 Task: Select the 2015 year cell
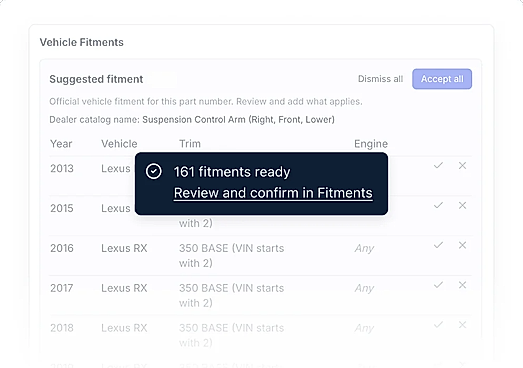(62, 208)
